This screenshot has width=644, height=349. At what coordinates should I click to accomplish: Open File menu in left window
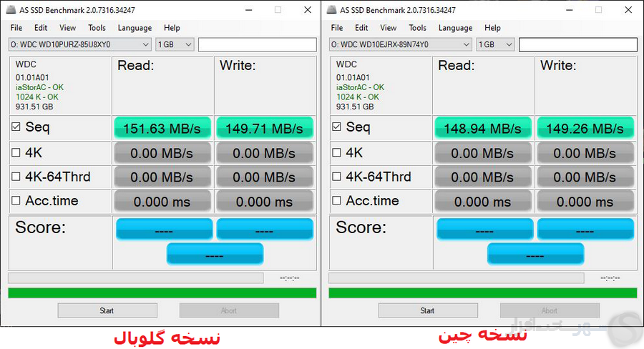click(16, 28)
